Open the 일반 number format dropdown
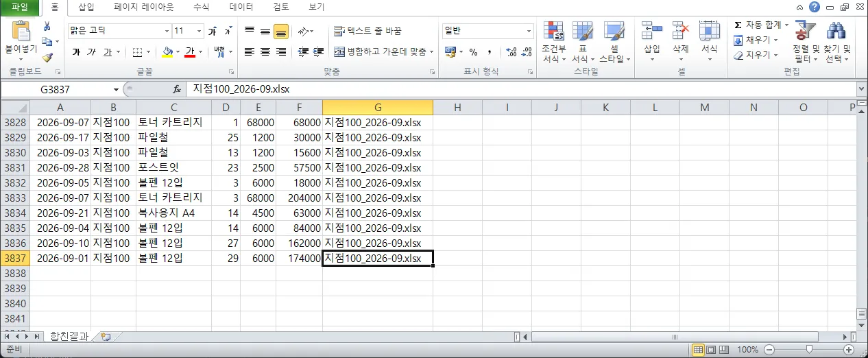 point(529,32)
